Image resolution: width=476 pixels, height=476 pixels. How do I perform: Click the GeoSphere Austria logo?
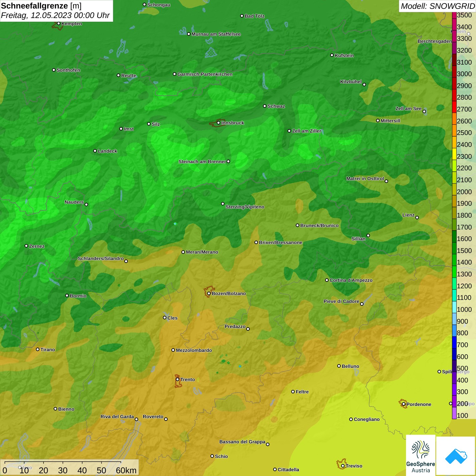tap(421, 455)
